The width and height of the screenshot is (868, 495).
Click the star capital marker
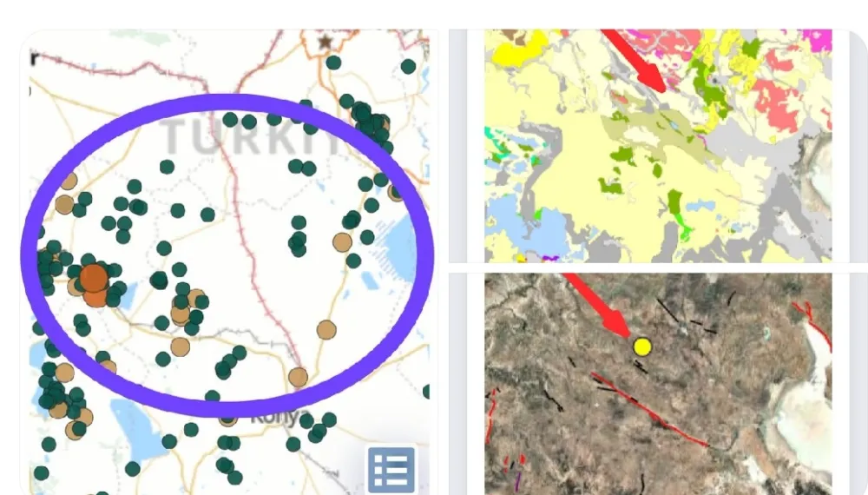coord(325,42)
